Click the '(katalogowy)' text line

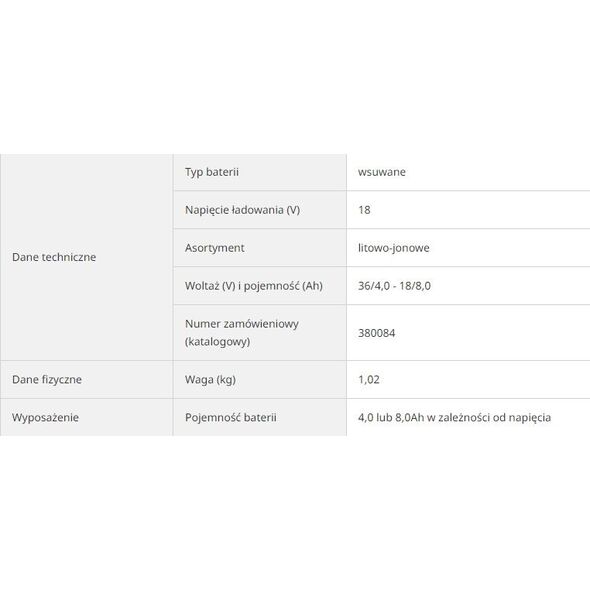[217, 342]
